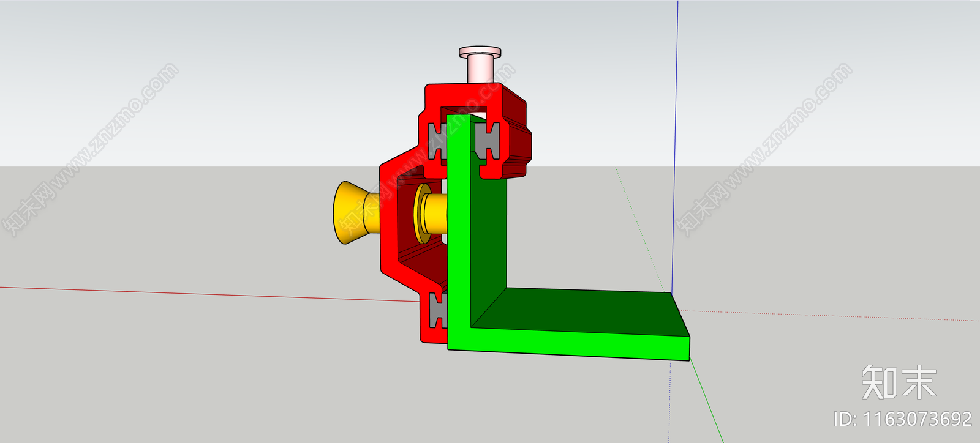Select the pink pin on top of clamp
This screenshot has height=443, width=980.
[480, 64]
